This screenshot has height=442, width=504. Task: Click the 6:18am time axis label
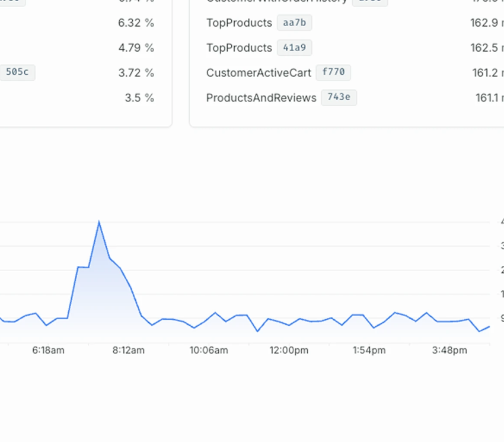pos(48,351)
